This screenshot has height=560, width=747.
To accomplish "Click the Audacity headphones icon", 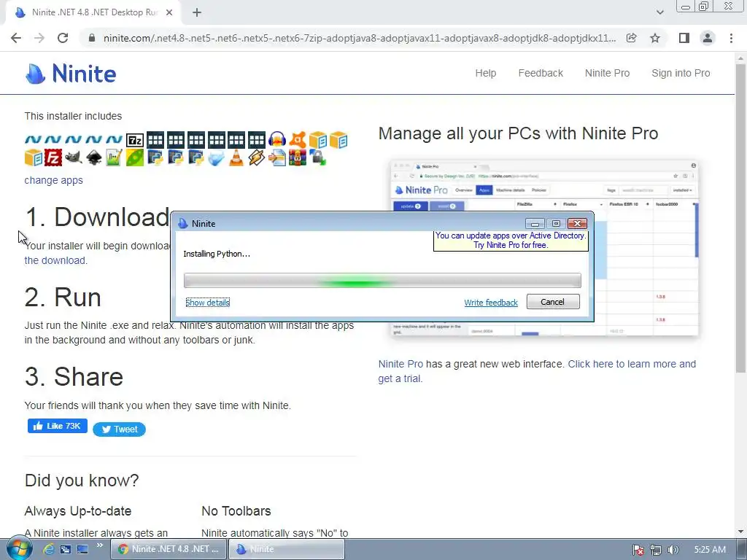I will [x=276, y=140].
